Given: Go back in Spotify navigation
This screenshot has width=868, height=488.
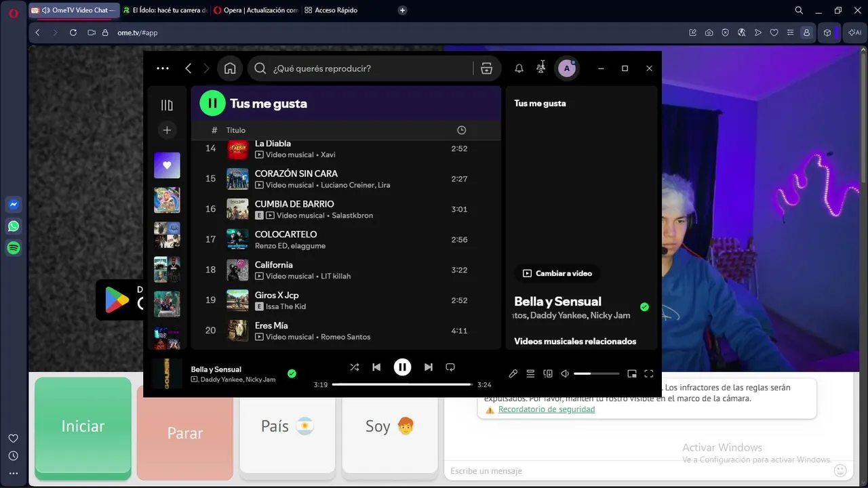Looking at the screenshot, I should pos(189,68).
